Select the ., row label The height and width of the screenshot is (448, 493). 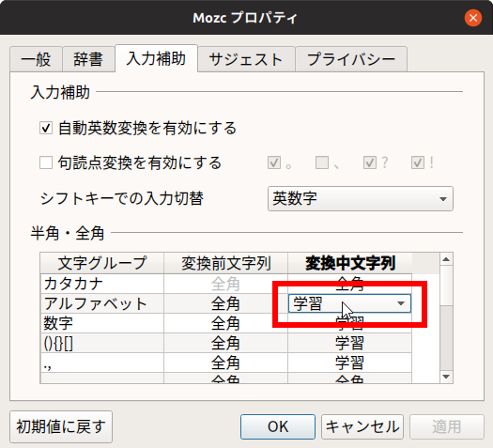point(101,363)
